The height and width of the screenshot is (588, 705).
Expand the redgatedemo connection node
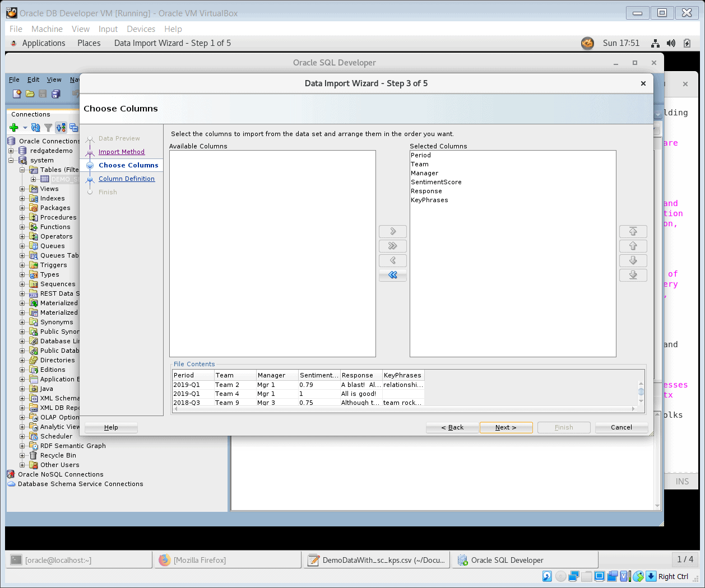[11, 151]
